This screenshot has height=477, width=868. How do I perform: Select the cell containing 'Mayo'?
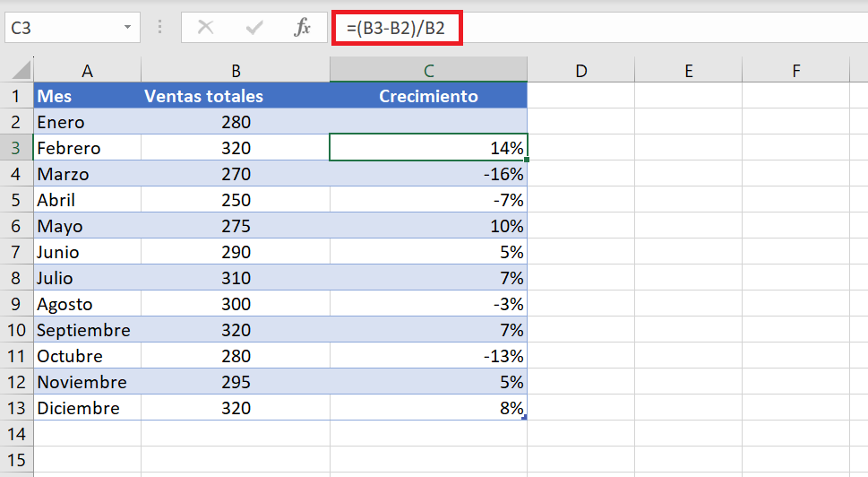[87, 226]
